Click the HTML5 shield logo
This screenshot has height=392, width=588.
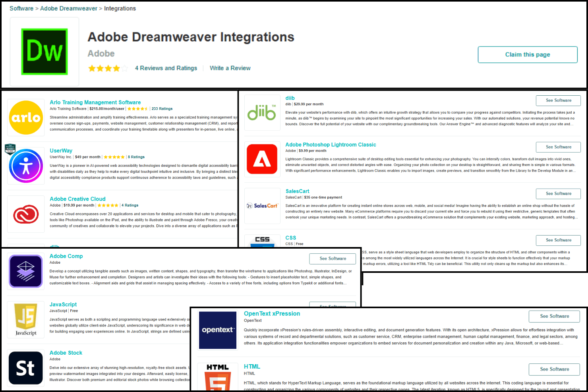[x=218, y=377]
